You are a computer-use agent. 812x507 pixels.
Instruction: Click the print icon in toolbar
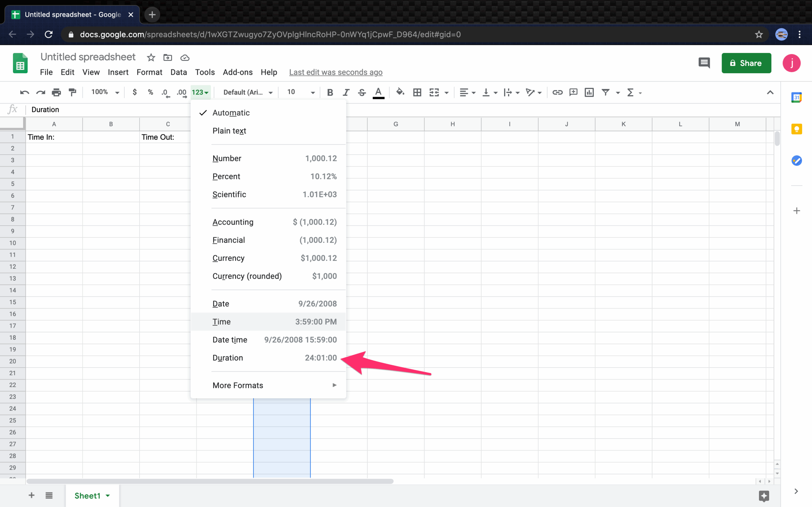coord(56,92)
